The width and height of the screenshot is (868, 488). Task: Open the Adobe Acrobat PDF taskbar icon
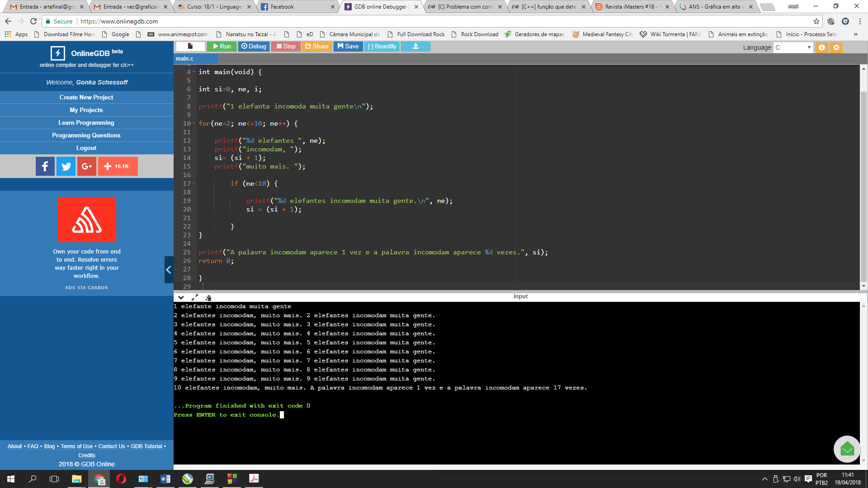point(254,479)
